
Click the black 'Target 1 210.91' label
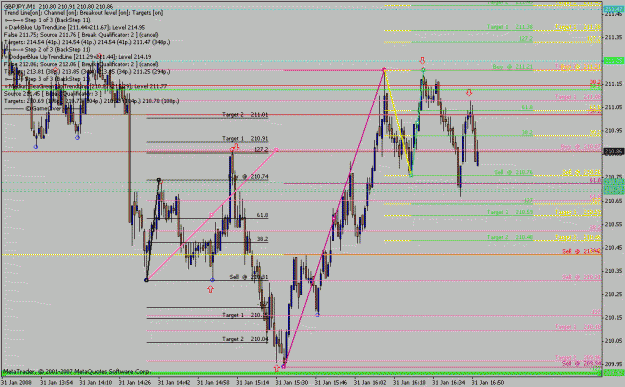pyautogui.click(x=245, y=138)
